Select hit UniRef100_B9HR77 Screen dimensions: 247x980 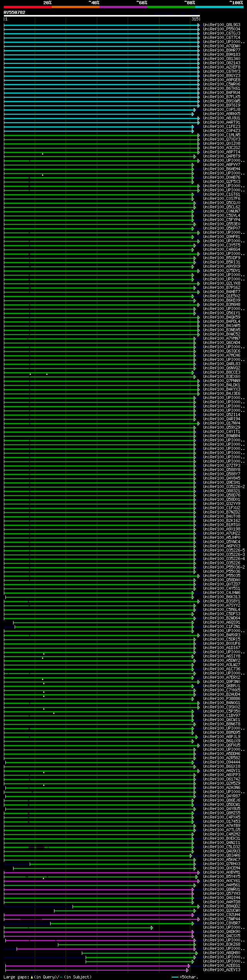[222, 50]
